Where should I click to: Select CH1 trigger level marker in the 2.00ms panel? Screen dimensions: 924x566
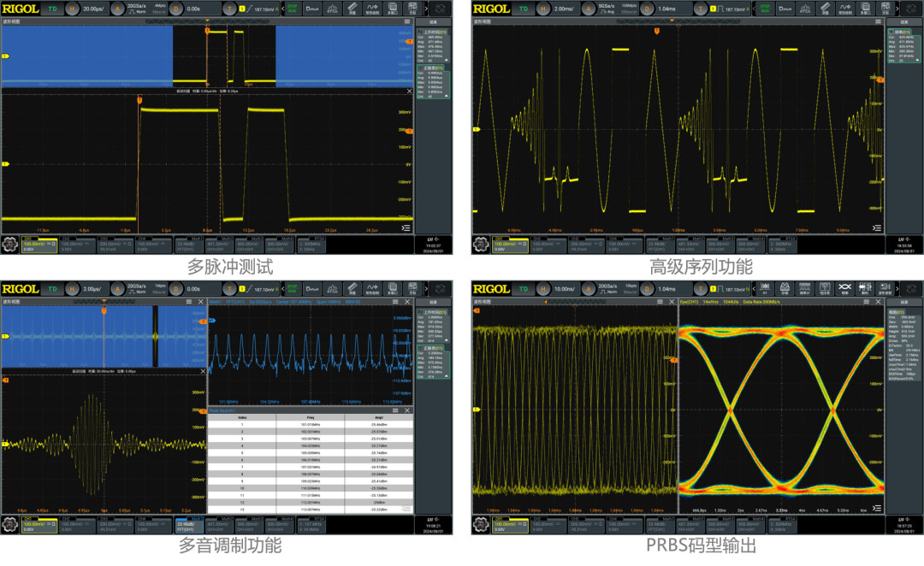coord(881,80)
